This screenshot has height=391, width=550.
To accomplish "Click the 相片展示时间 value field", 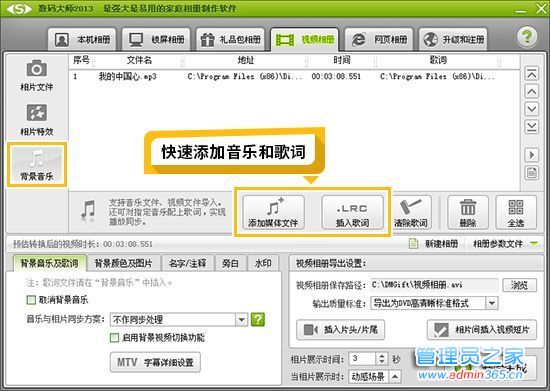I will pos(362,358).
